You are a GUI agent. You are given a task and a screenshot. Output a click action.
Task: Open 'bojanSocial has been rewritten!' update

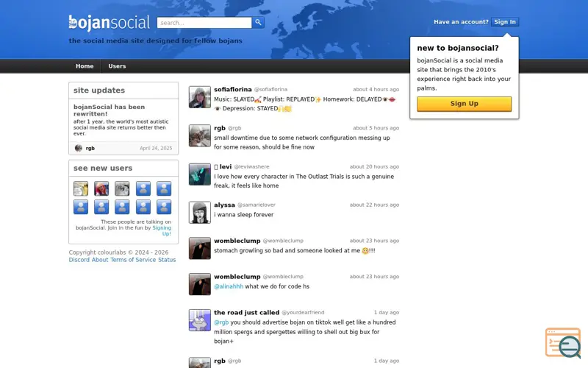tap(109, 110)
